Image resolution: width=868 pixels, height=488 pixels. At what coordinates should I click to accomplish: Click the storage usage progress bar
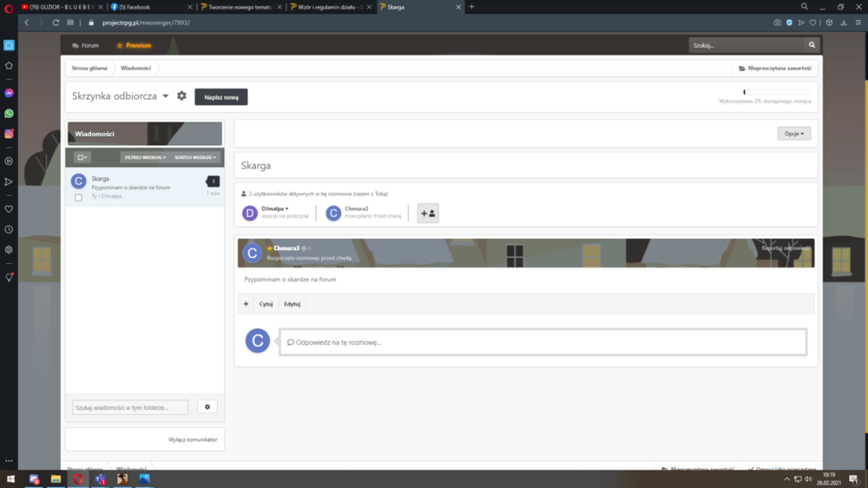pos(777,92)
